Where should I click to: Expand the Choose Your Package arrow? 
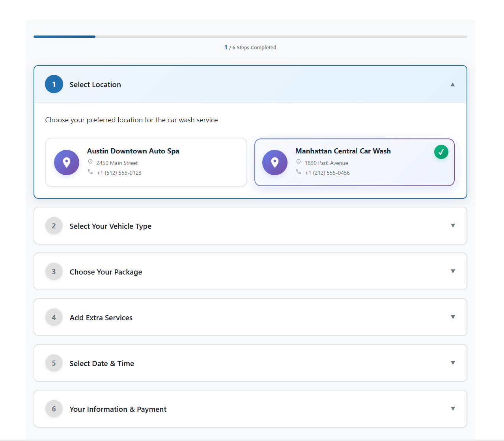pyautogui.click(x=453, y=271)
